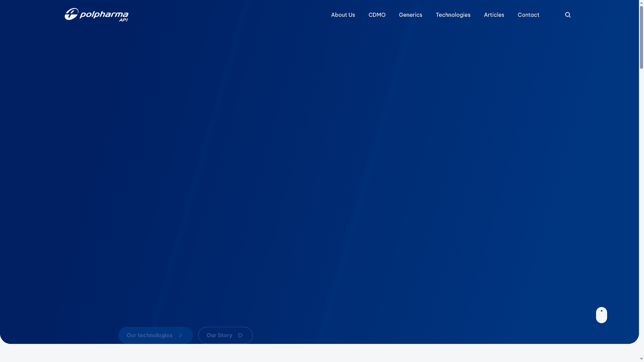Open the CDMO menu item
644x362 pixels.
coord(377,15)
